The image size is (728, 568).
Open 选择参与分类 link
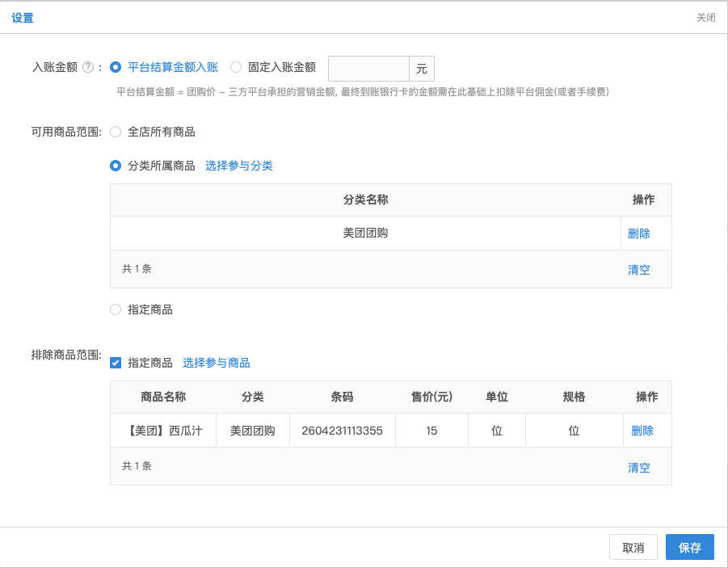[238, 166]
